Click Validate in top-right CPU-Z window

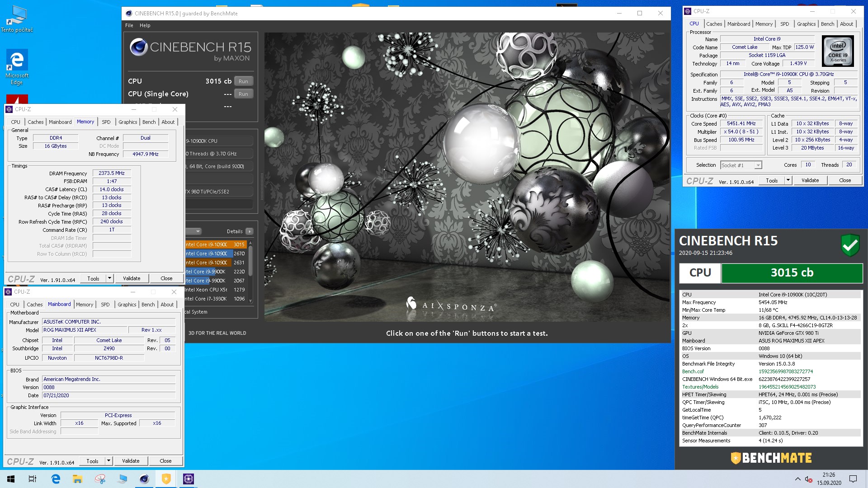pyautogui.click(x=810, y=180)
